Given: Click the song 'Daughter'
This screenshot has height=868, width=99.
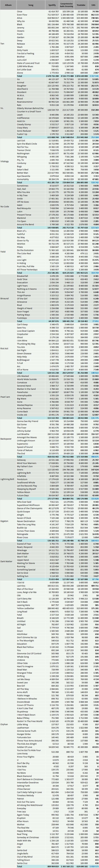Looking at the screenshot, I should 22,86.
